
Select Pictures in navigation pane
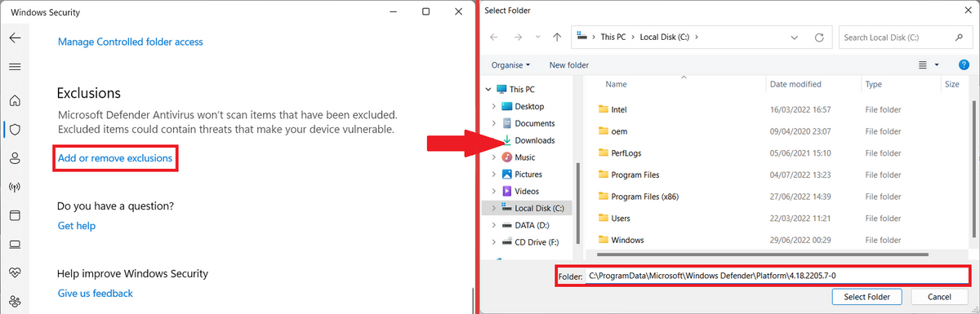[x=528, y=174]
